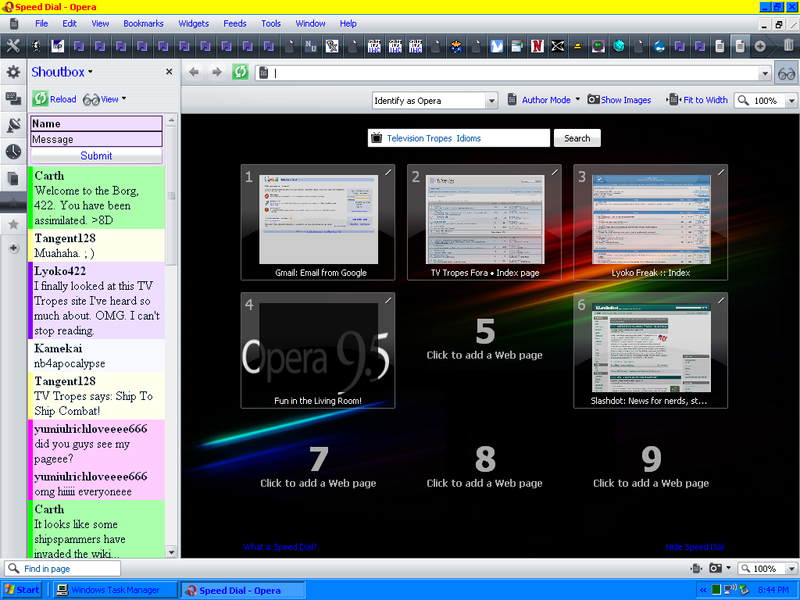The image size is (800, 600).
Task: Expand the Shoutbox panel title dropdown
Action: pos(90,72)
